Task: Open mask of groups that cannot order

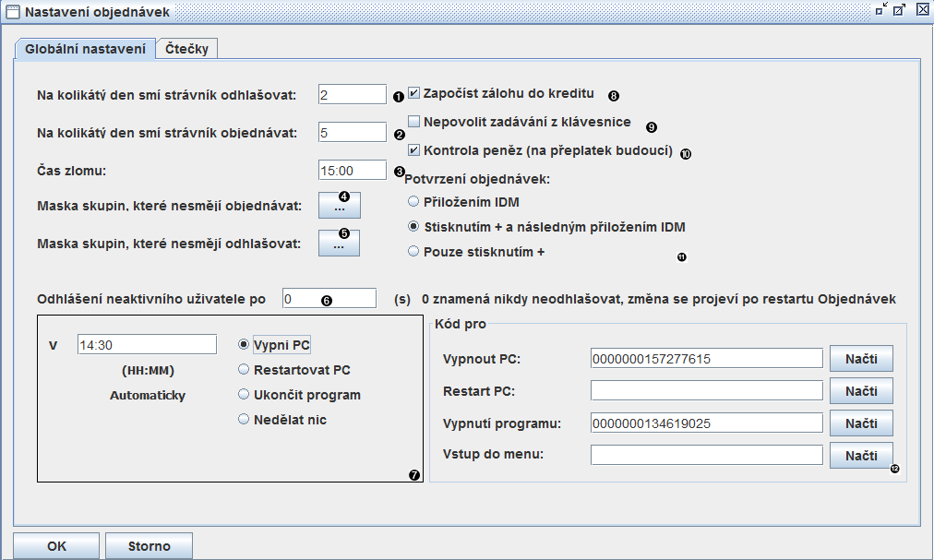Action: [339, 206]
